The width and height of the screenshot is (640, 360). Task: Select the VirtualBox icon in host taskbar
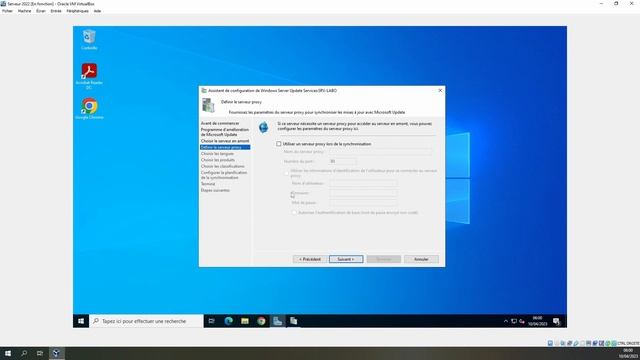coord(56,353)
